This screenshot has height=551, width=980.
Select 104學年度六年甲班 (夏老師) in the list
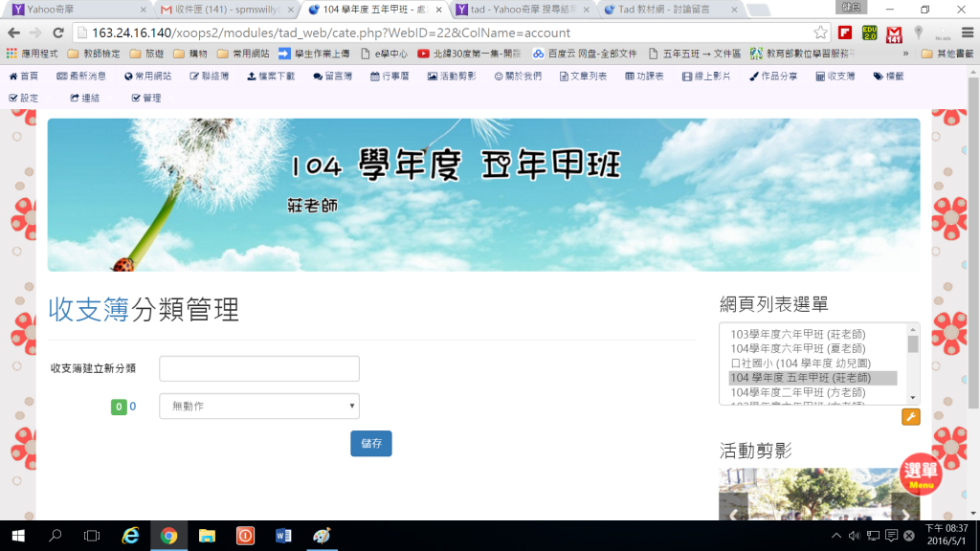tap(797, 348)
